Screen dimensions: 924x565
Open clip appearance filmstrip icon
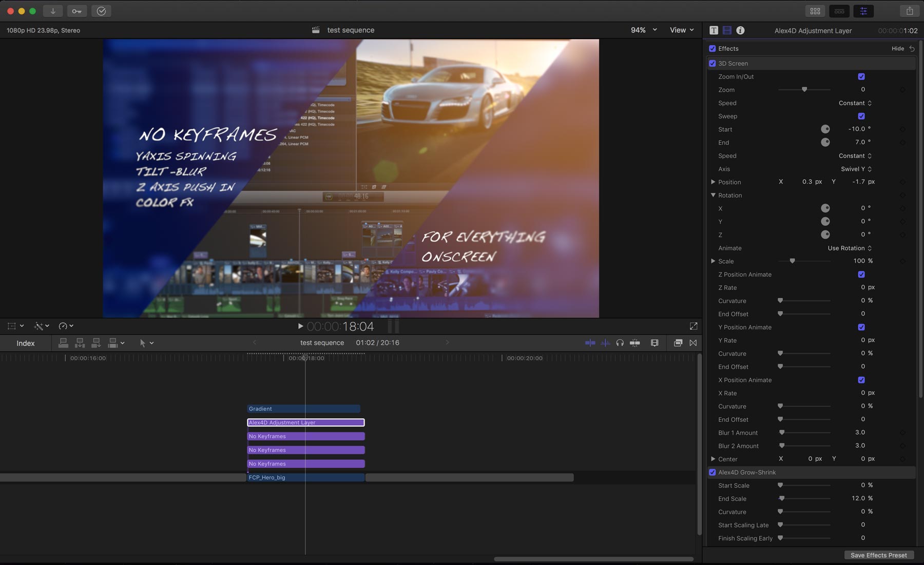654,343
